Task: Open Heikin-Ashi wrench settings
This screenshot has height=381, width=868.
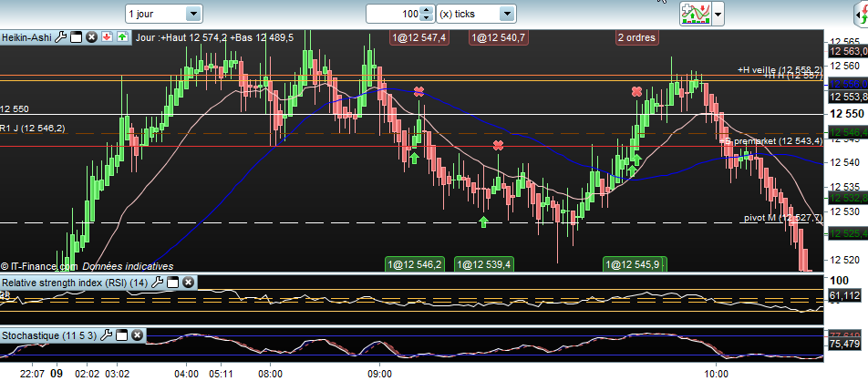Action: pos(61,37)
